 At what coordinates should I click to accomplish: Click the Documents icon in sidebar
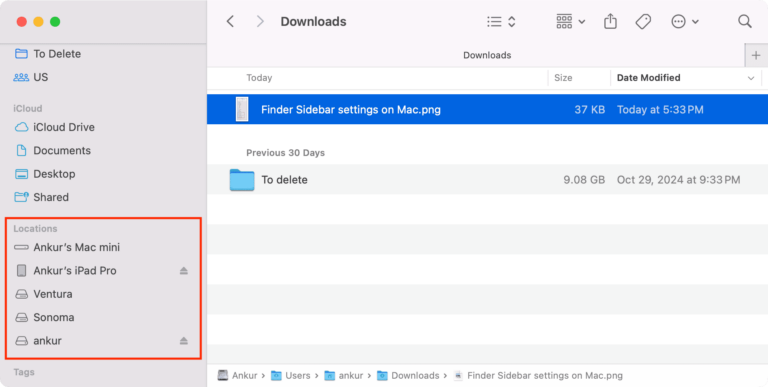pyautogui.click(x=22, y=150)
